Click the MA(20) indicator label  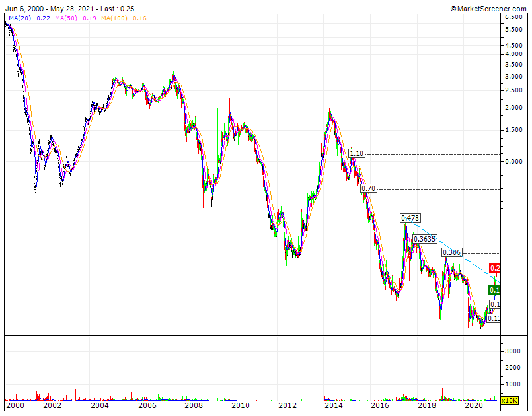(20, 18)
